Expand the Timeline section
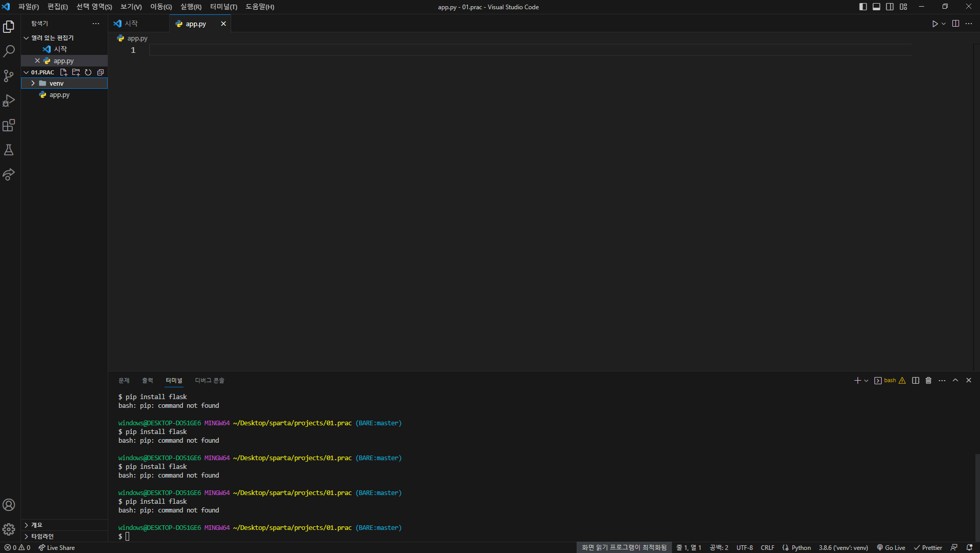 [64, 536]
